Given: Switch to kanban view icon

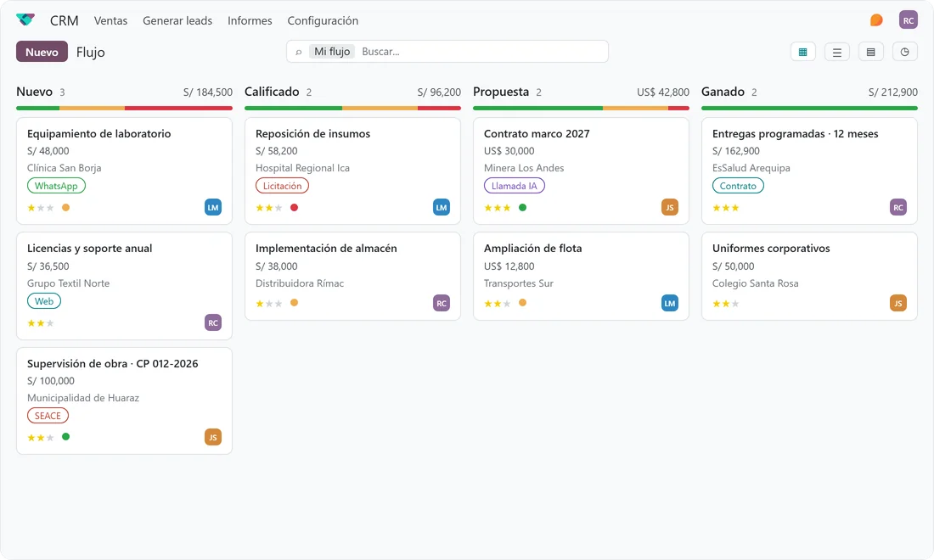Looking at the screenshot, I should pyautogui.click(x=802, y=52).
